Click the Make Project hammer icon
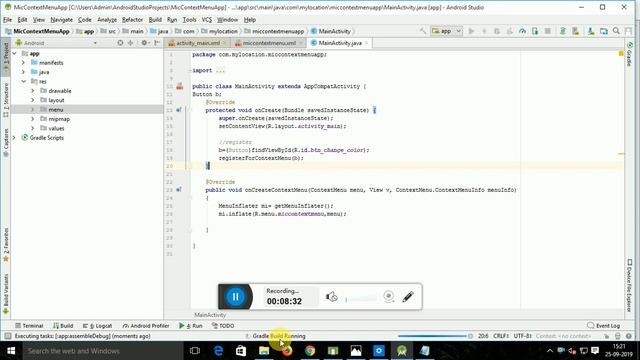640x360 pixels. pyautogui.click(x=423, y=31)
